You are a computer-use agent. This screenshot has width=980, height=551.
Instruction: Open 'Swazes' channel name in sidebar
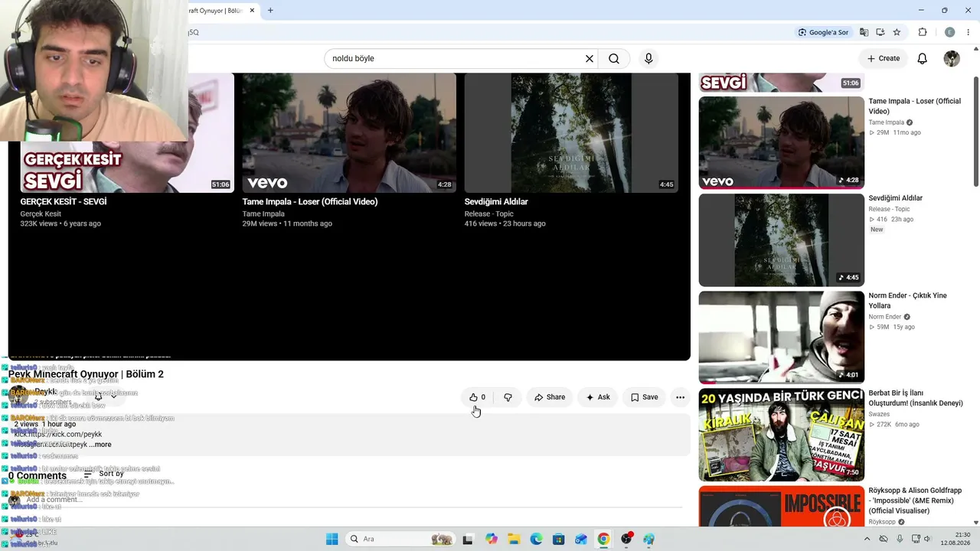(880, 414)
